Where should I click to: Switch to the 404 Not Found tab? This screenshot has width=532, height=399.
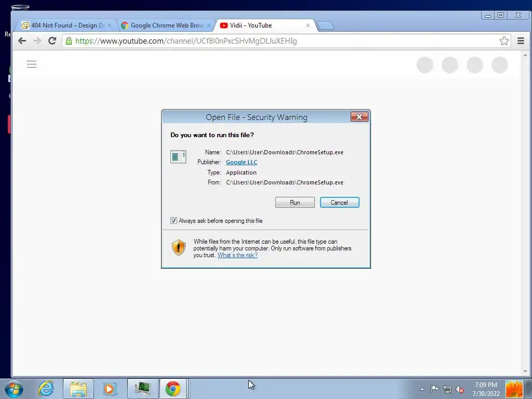[x=66, y=25]
